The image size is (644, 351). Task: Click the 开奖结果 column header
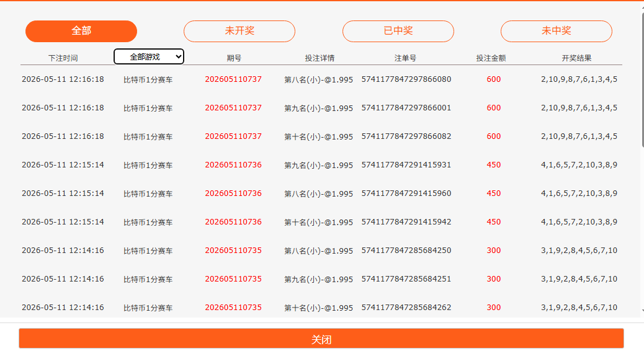tap(576, 58)
